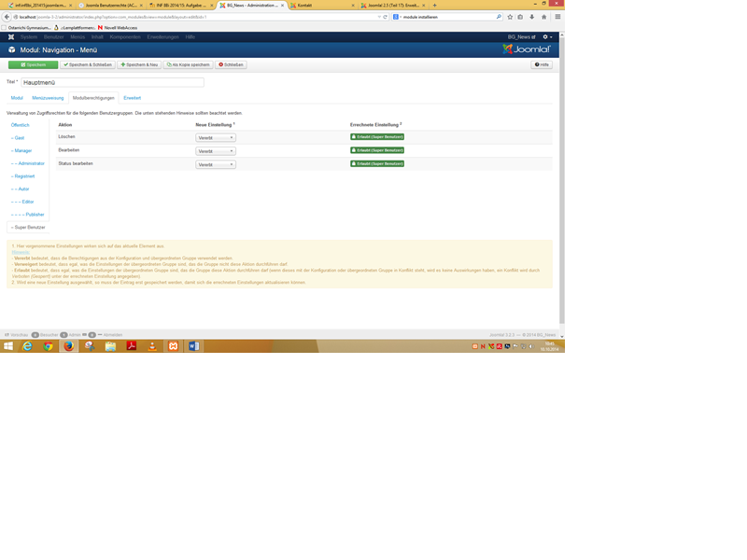747x560 pixels.
Task: Click the Schließen toolbar button
Action: [231, 64]
